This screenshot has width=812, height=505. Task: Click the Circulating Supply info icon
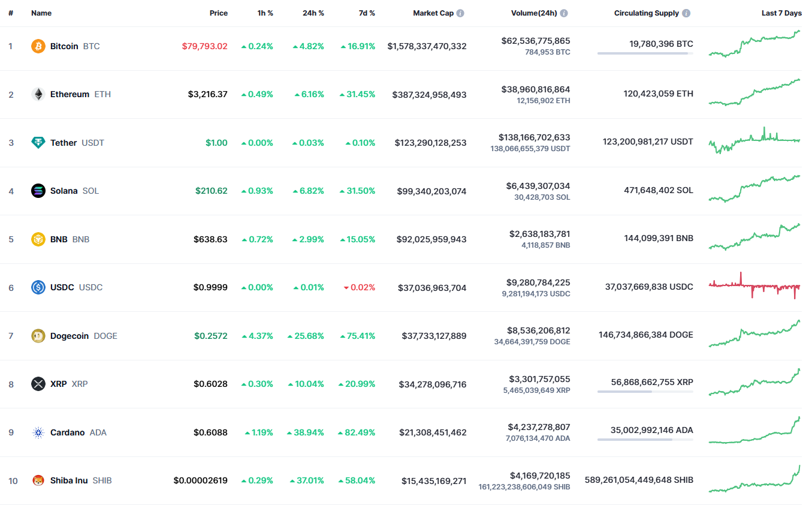686,13
